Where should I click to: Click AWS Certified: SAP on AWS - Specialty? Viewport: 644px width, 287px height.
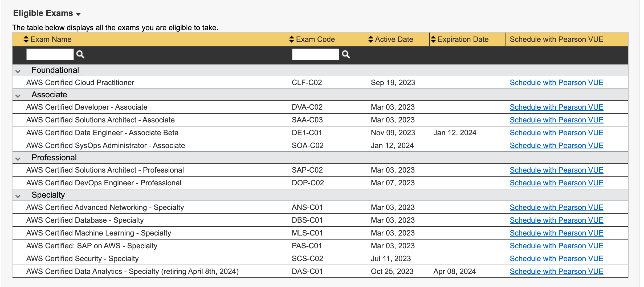92,246
